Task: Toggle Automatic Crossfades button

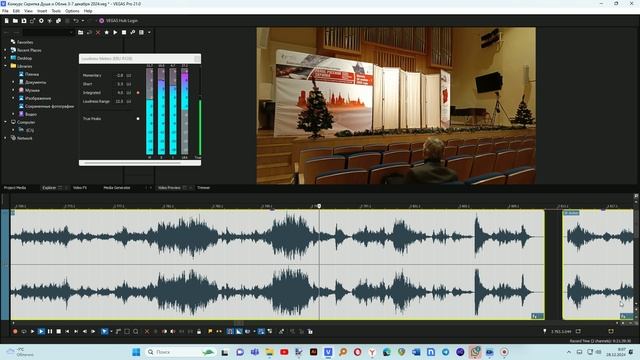Action: (x=239, y=331)
